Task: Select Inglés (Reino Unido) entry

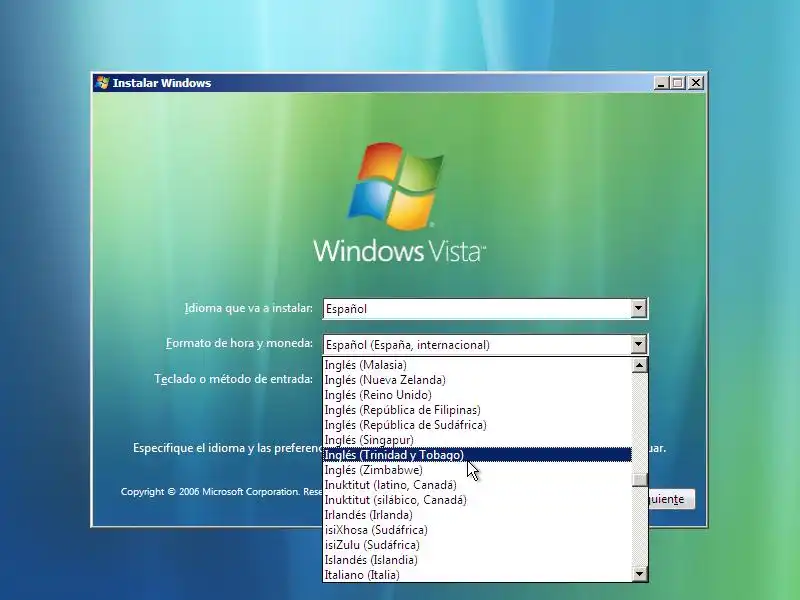Action: point(478,395)
